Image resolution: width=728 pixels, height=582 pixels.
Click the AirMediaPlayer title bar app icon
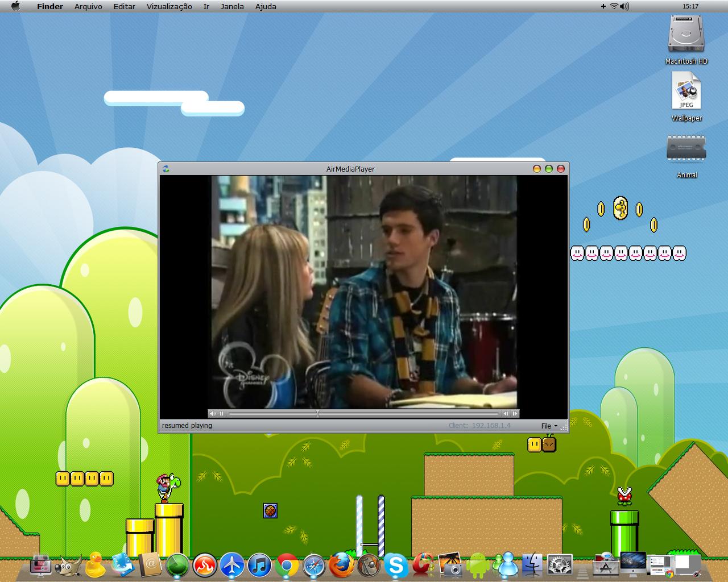click(166, 169)
